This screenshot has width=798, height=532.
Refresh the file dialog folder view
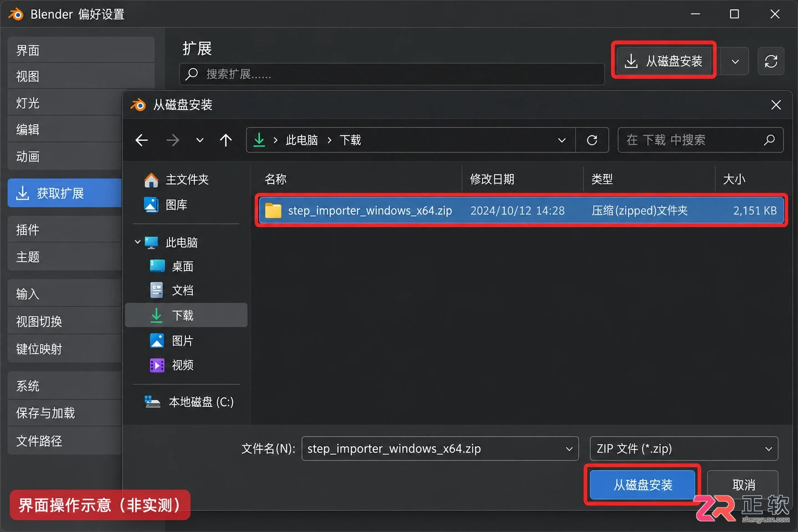click(592, 140)
